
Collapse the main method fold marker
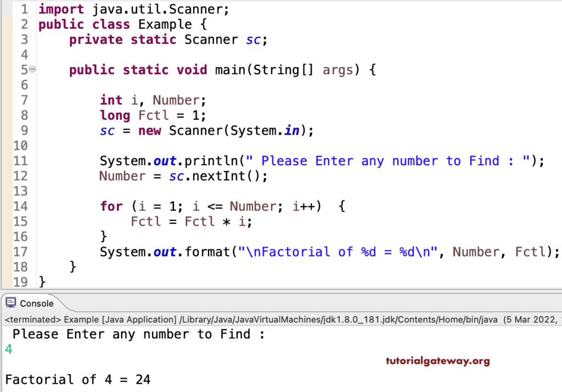32,70
